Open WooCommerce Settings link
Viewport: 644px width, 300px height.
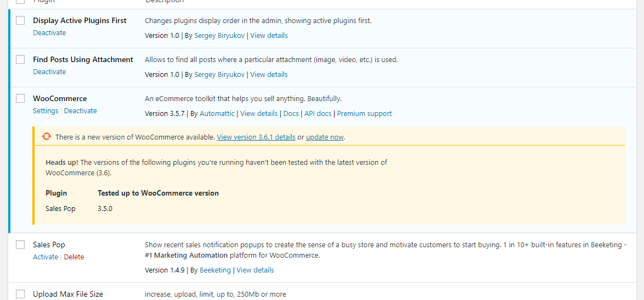[46, 111]
